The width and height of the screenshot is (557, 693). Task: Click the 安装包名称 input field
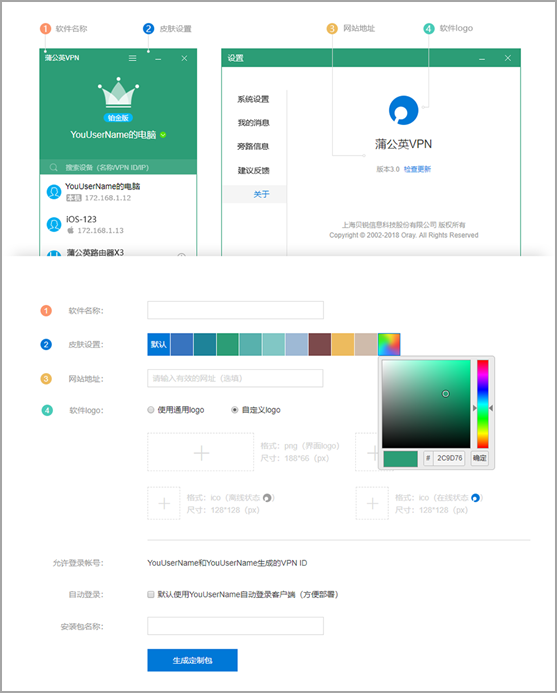[235, 626]
